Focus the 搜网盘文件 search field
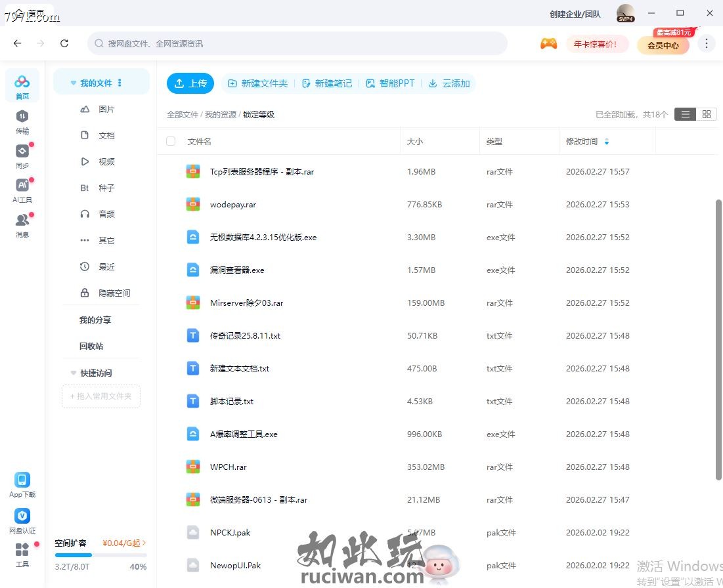723x588 pixels. tap(297, 43)
